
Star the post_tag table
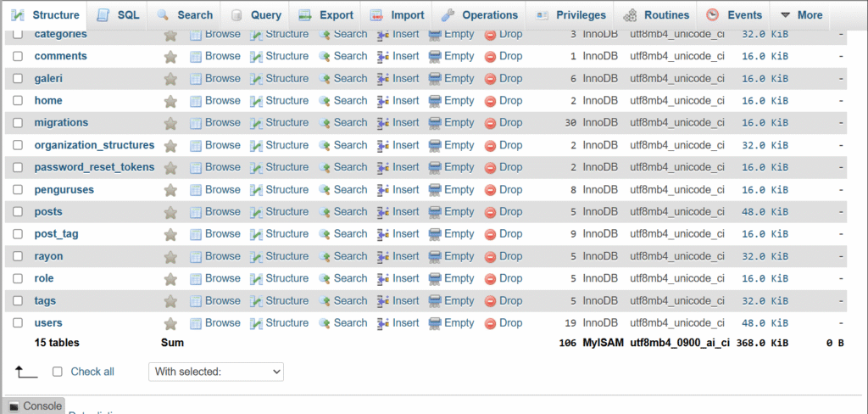click(x=170, y=234)
